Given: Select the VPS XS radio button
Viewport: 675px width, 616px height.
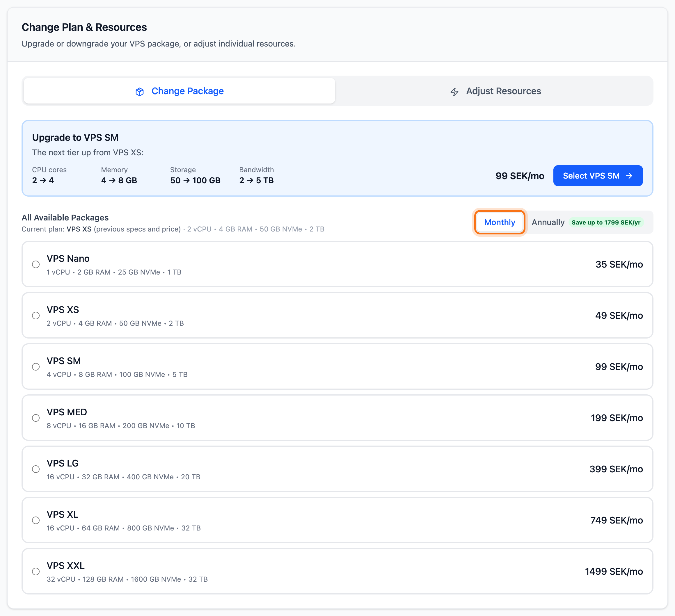Looking at the screenshot, I should click(x=36, y=316).
